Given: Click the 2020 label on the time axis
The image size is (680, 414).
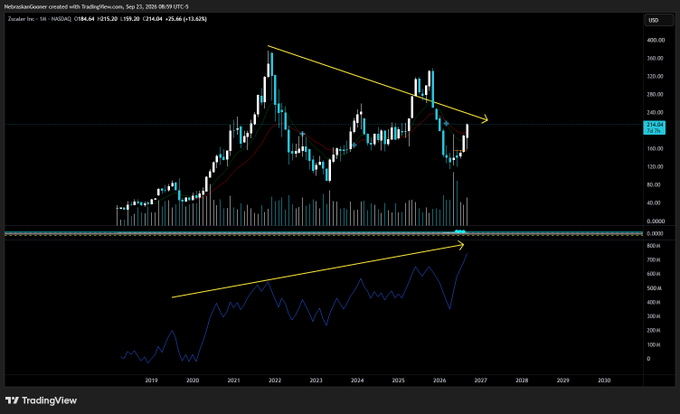Looking at the screenshot, I should pos(193,380).
